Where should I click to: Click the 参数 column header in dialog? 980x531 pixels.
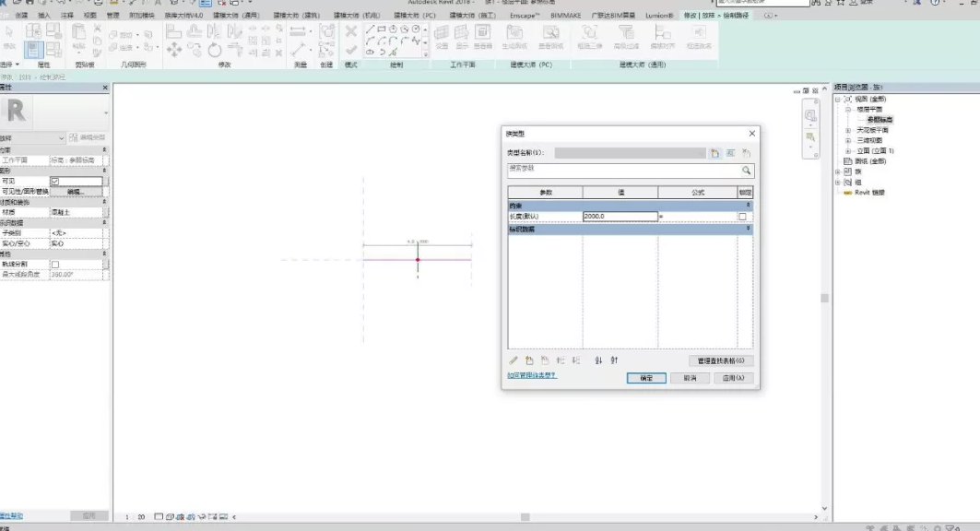pos(545,193)
